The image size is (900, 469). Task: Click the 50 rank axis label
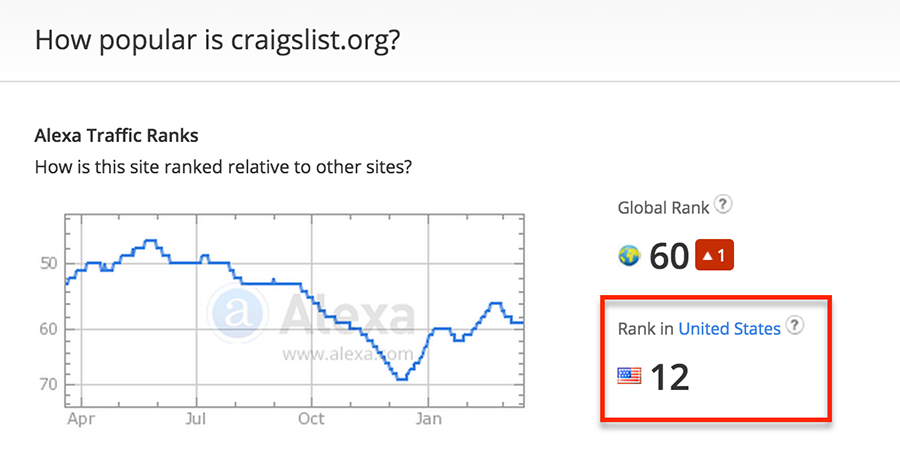point(49,263)
